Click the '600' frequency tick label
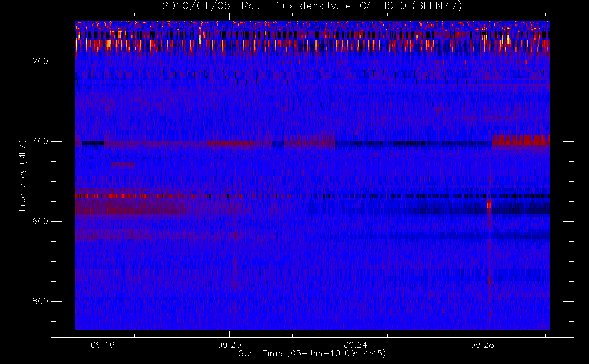This screenshot has height=364, width=589. (x=40, y=221)
